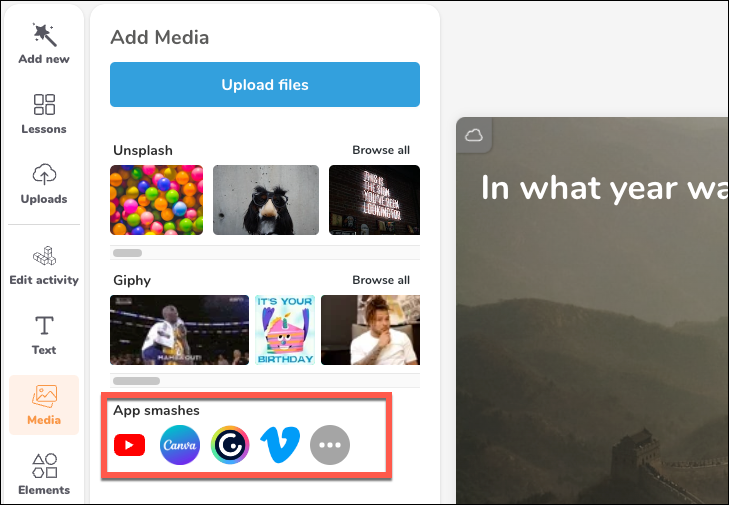This screenshot has height=505, width=729.
Task: Click the cloud icon on the slide
Action: [x=474, y=135]
